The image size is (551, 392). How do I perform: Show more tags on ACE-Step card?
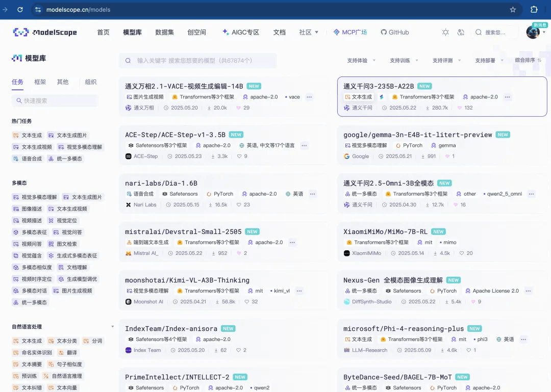pos(304,145)
